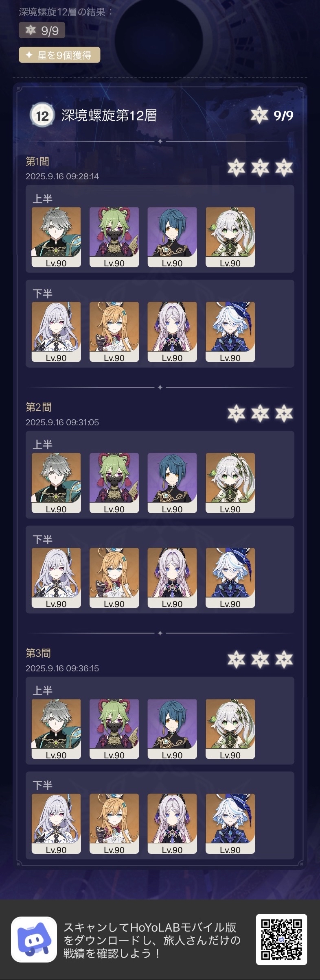Tap the HoYoLAB app icon
The image size is (320, 980).
click(34, 939)
